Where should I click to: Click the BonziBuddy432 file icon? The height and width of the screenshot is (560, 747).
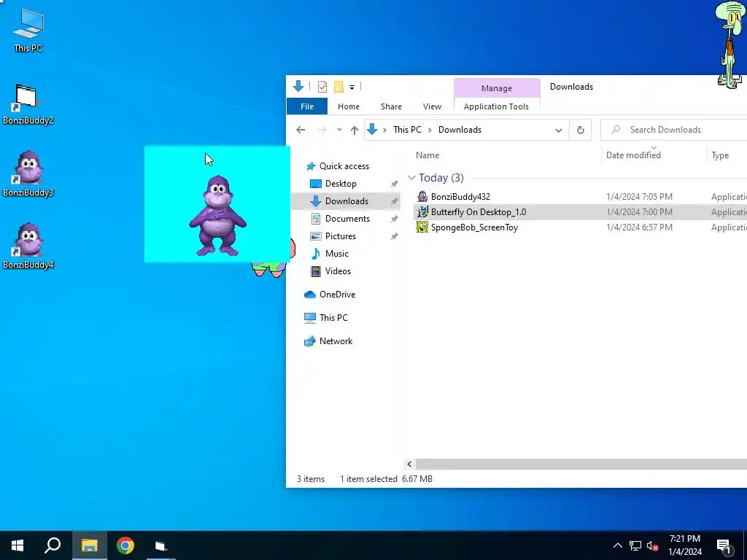[x=422, y=196]
